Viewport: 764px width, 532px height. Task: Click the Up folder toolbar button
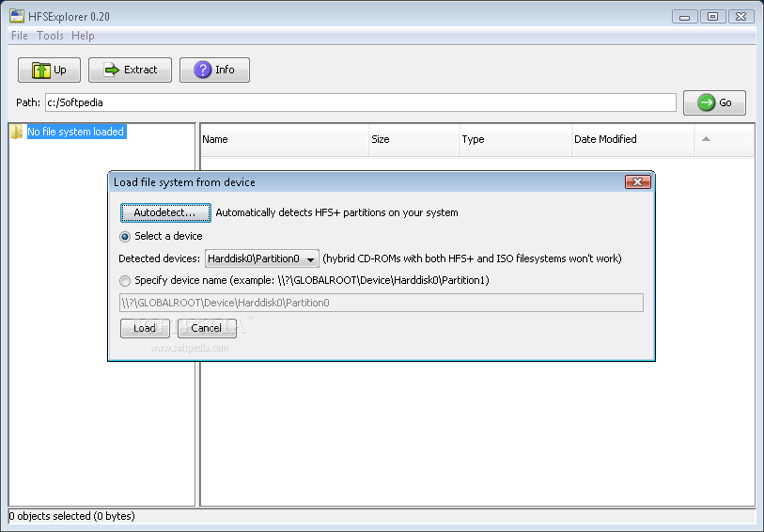49,70
